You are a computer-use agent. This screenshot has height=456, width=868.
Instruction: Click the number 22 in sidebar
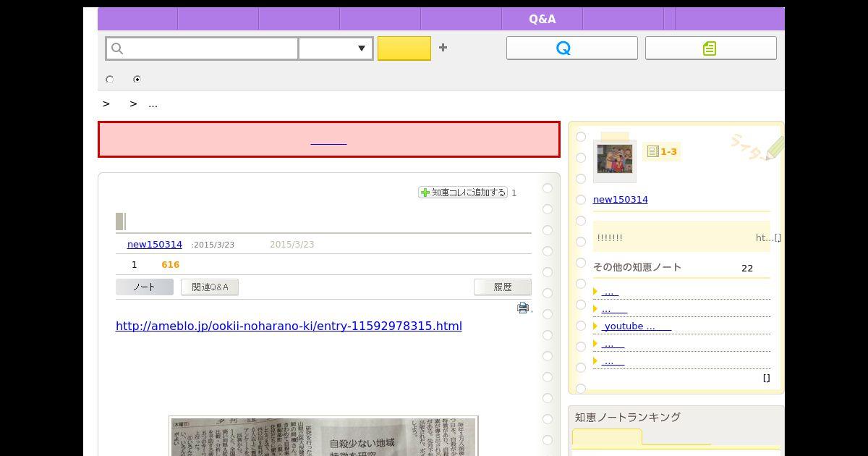pyautogui.click(x=747, y=269)
